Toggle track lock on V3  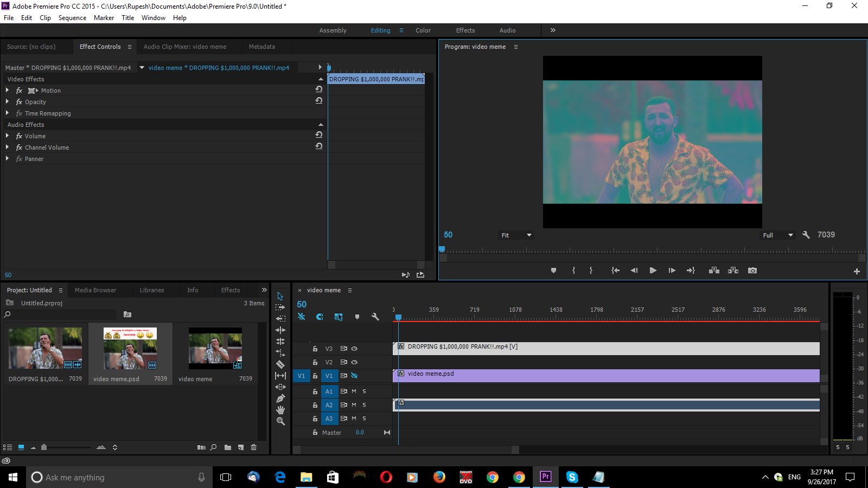[315, 349]
